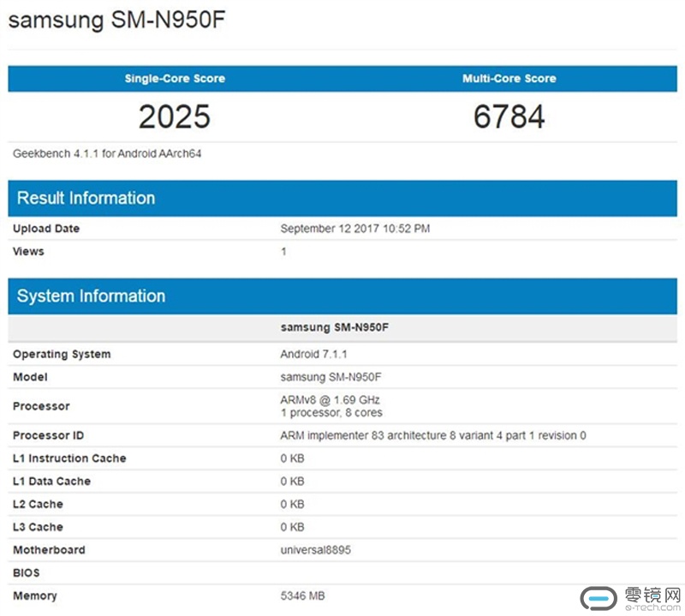685x616 pixels.
Task: Click the Views label
Action: click(28, 251)
